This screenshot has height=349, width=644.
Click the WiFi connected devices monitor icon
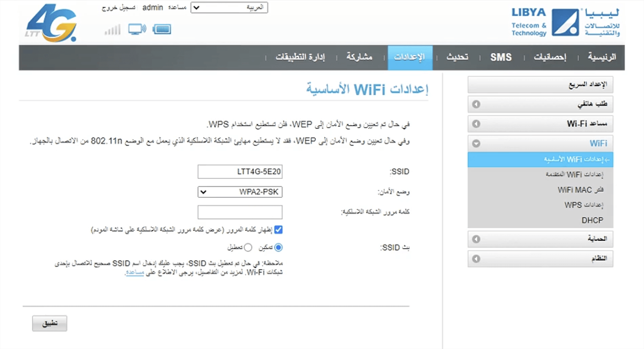click(x=137, y=29)
